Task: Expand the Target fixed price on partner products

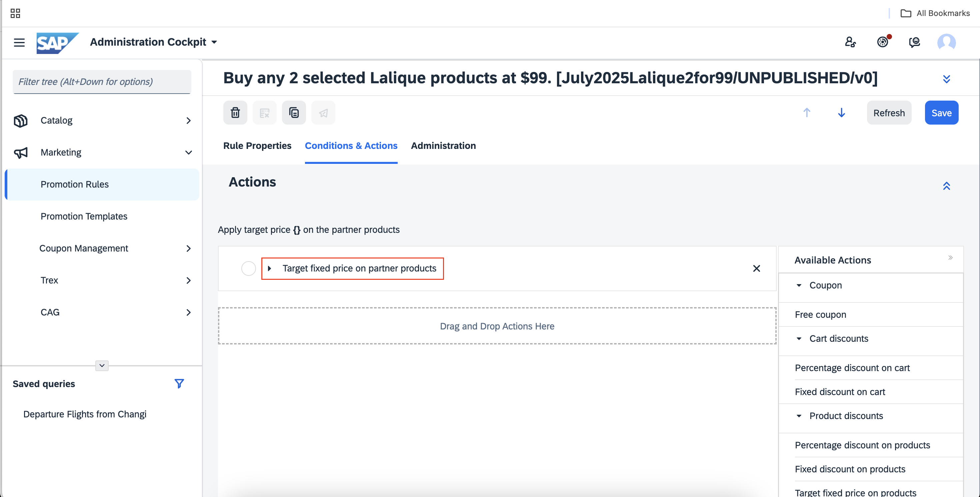Action: tap(269, 268)
